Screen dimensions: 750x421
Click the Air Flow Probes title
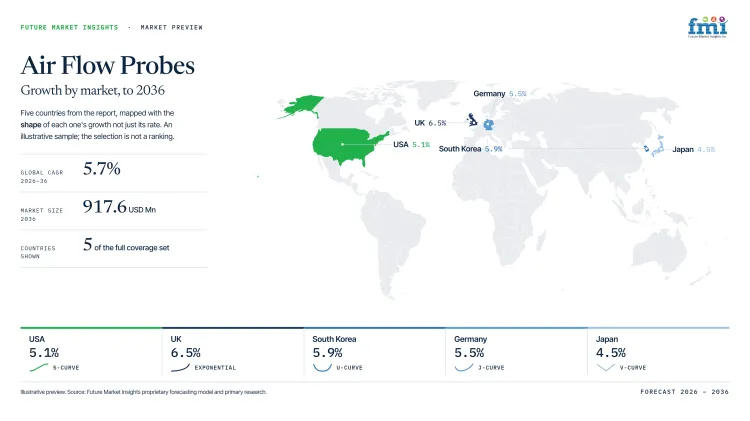[108, 66]
